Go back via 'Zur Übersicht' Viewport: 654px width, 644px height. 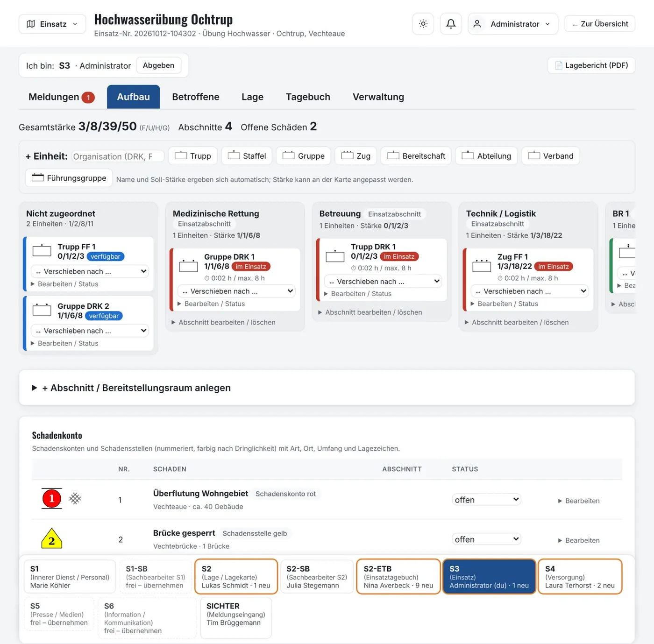(x=600, y=24)
